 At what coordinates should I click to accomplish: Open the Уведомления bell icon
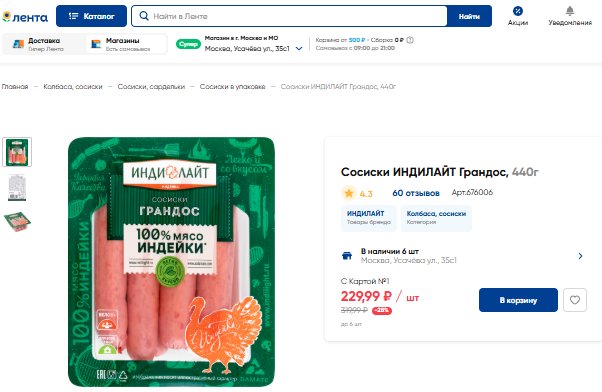pos(570,11)
